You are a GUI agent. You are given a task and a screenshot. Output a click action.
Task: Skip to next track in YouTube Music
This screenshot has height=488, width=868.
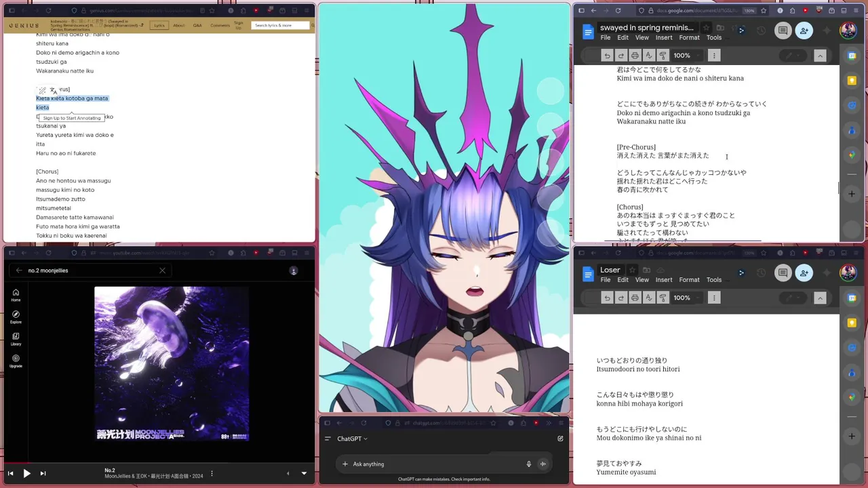(x=43, y=473)
